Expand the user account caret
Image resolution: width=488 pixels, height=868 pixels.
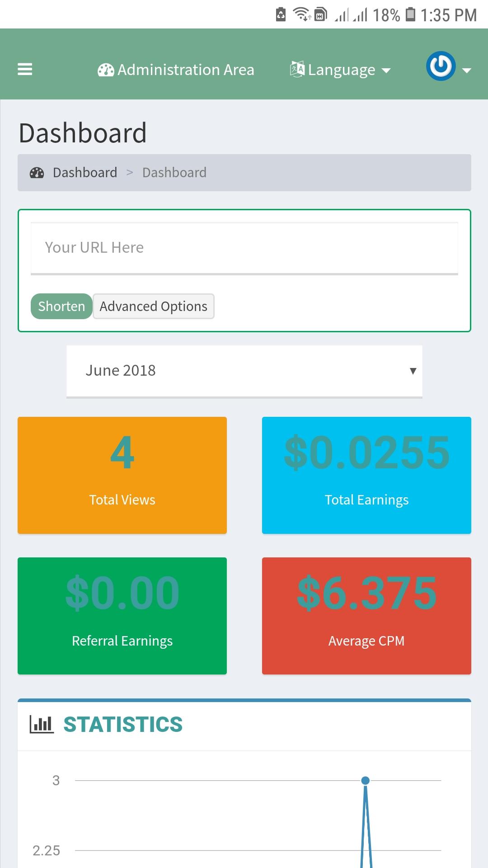tap(467, 70)
